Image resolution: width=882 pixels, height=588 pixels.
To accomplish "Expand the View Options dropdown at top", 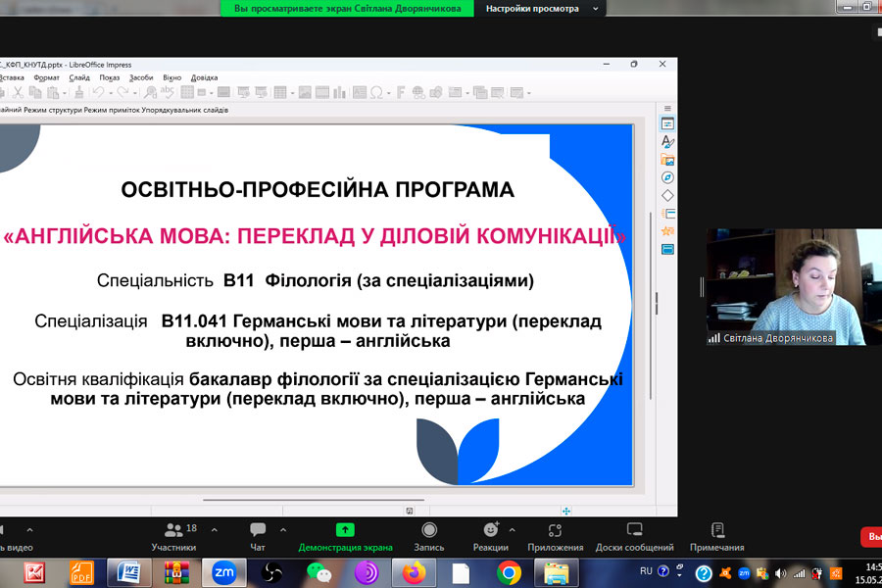I will pos(546,9).
